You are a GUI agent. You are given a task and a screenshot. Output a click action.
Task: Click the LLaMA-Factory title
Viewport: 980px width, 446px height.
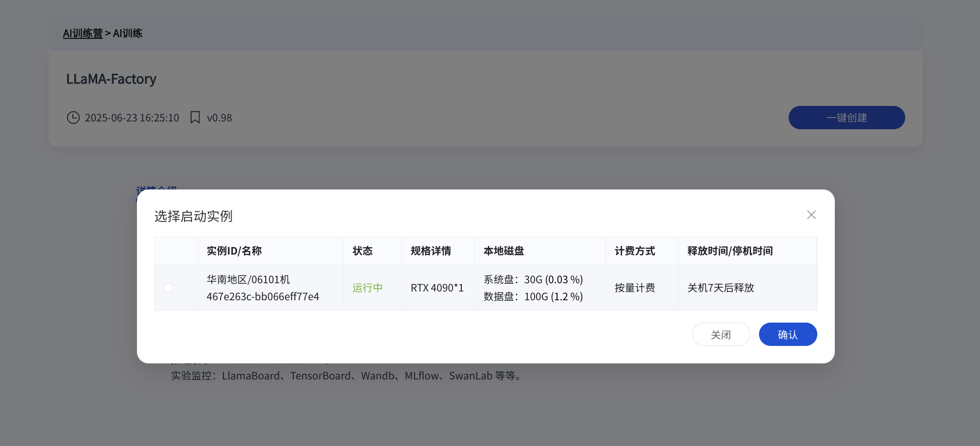(x=111, y=79)
